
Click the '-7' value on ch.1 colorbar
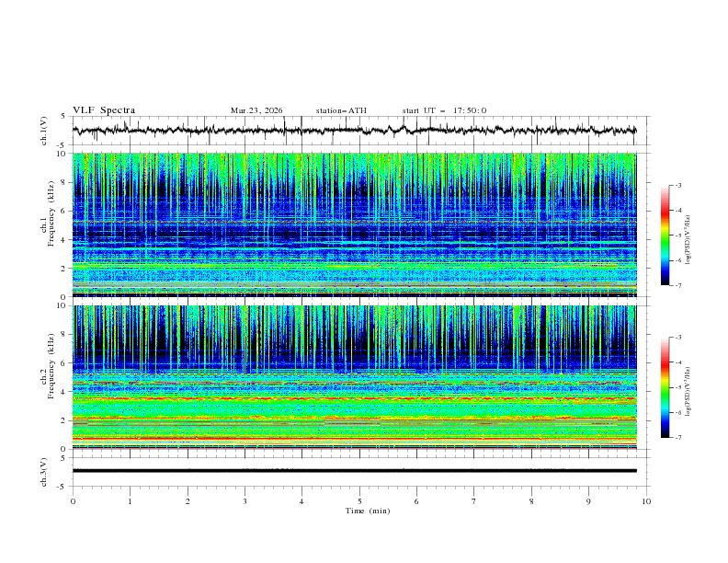point(677,285)
